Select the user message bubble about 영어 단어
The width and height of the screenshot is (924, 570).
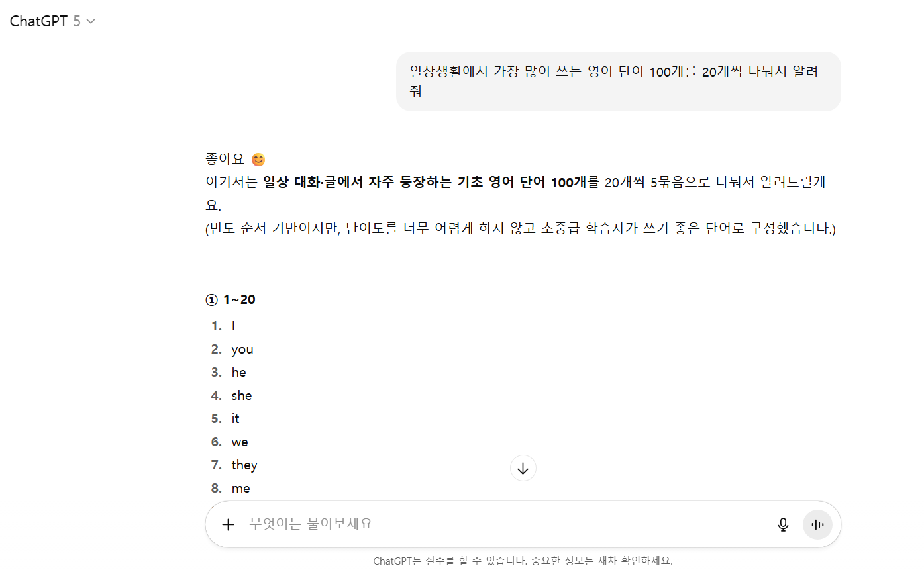(x=619, y=80)
